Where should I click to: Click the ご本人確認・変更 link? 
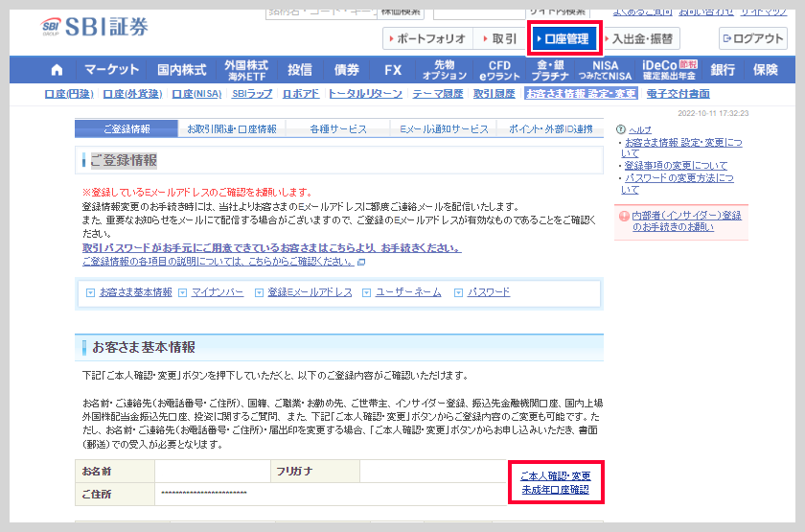pyautogui.click(x=556, y=476)
